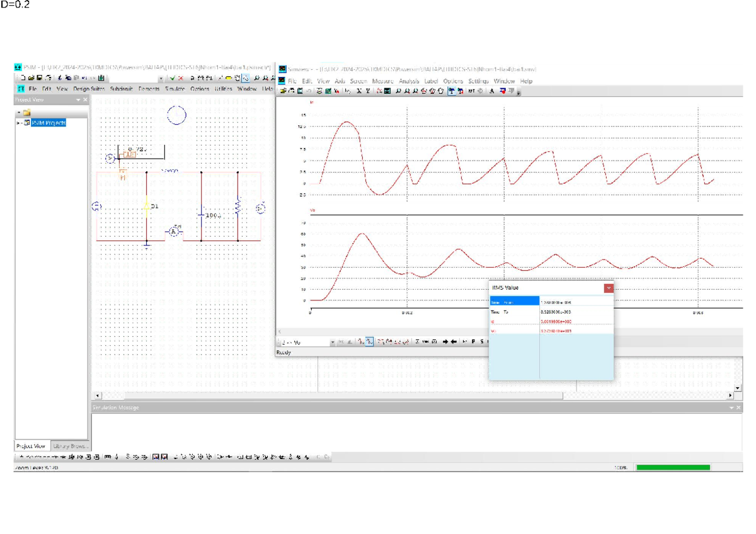The height and width of the screenshot is (534, 756).
Task: Click the Paste icon in PSIM toolbar
Action: pos(76,78)
